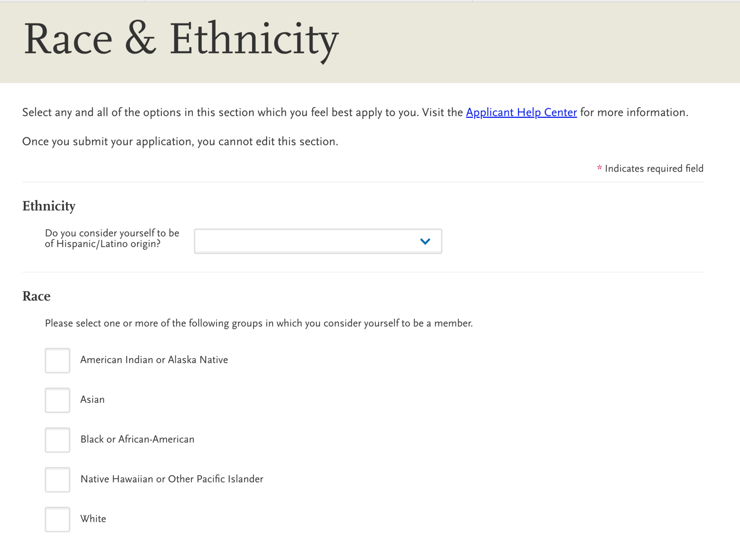
Task: Check the American Indian or Alaska Native box
Action: (x=57, y=360)
